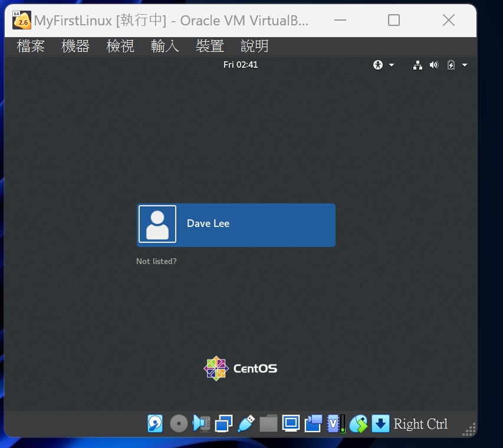This screenshot has width=503, height=448.
Task: Click the hard disk activity indicator icon
Action: coord(155,423)
